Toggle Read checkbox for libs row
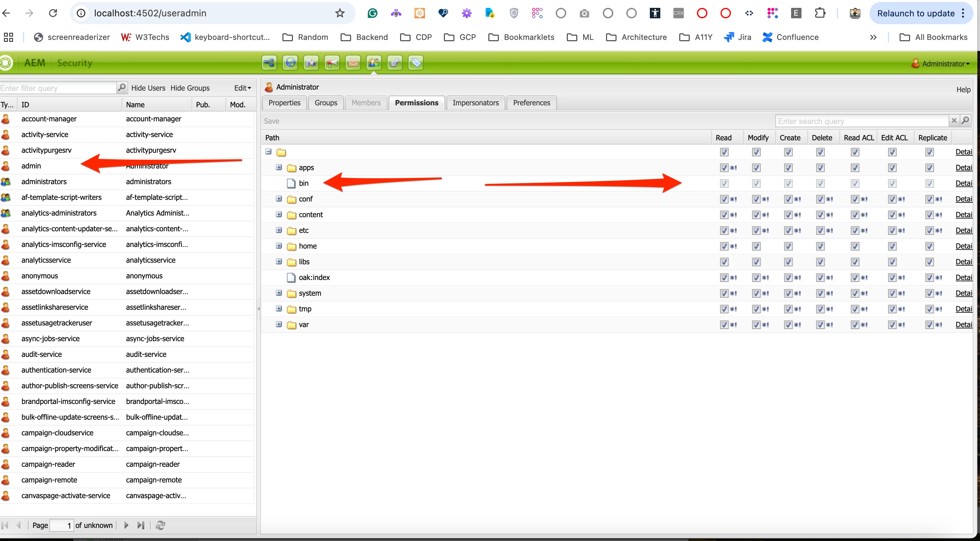Image resolution: width=980 pixels, height=541 pixels. pyautogui.click(x=724, y=262)
